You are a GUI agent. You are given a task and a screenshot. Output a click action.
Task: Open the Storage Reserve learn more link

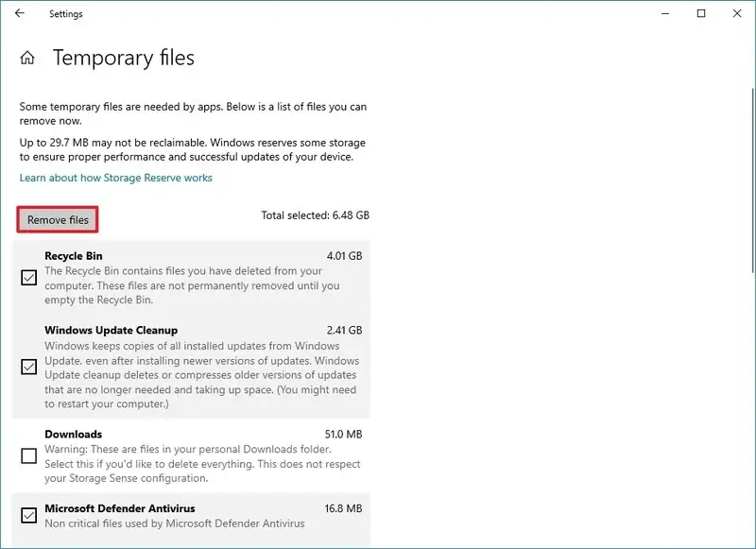(116, 178)
